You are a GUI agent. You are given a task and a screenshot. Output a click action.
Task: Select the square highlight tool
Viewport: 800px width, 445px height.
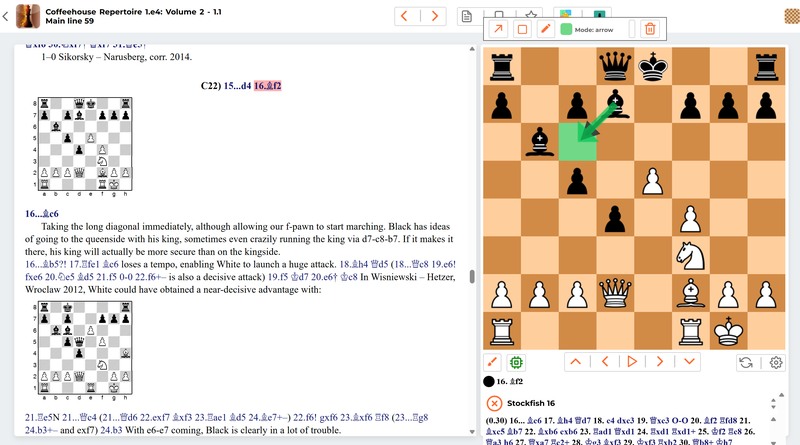[x=521, y=30]
